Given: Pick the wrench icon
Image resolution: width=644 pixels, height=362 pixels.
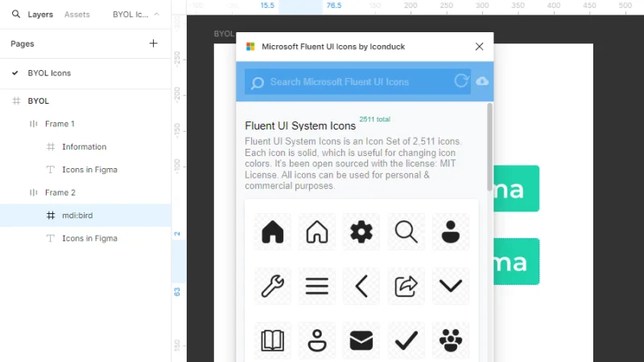Looking at the screenshot, I should [x=273, y=286].
